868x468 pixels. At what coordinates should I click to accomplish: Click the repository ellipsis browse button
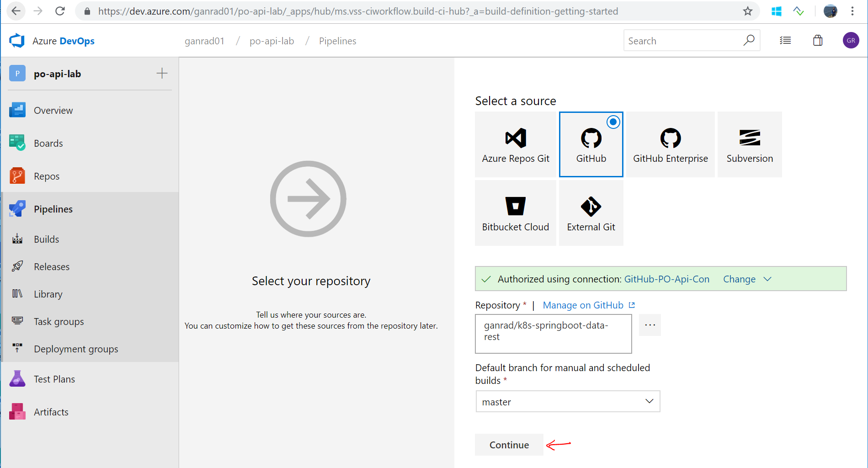[650, 325]
